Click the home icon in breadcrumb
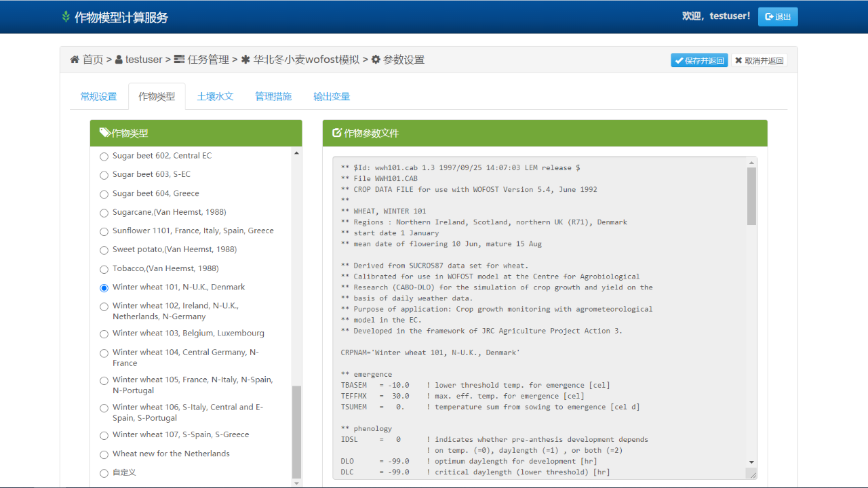868x488 pixels. coord(75,60)
